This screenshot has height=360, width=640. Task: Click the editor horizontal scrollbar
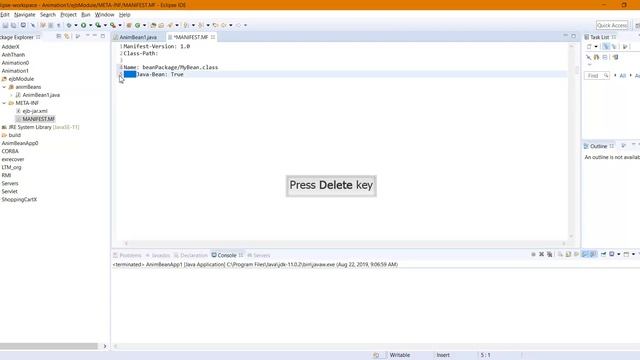point(345,243)
